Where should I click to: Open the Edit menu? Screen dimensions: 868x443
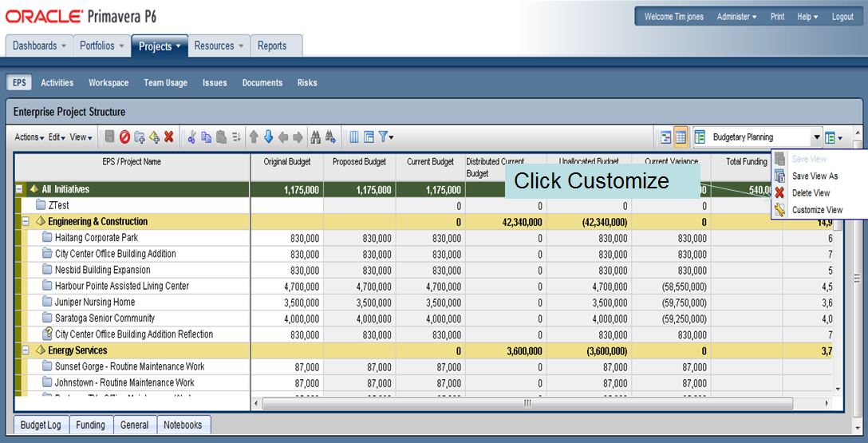(57, 137)
